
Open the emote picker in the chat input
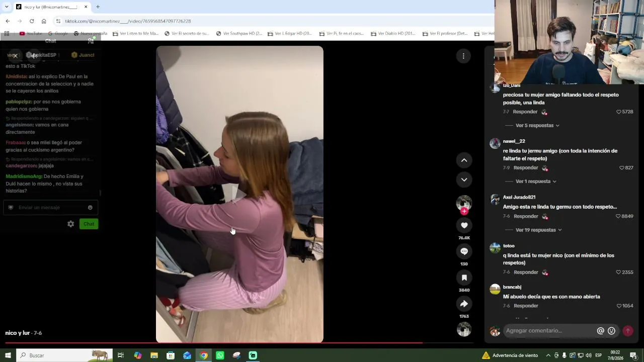click(x=90, y=208)
